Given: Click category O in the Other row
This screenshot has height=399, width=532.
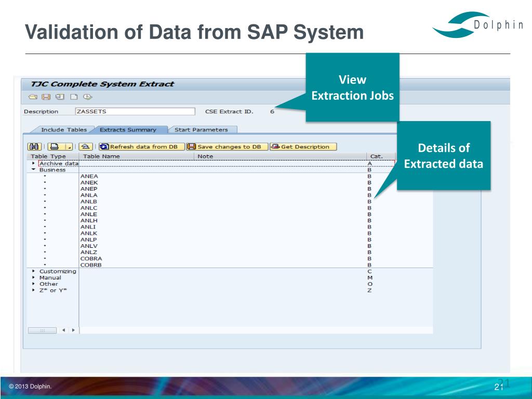Looking at the screenshot, I should (370, 284).
